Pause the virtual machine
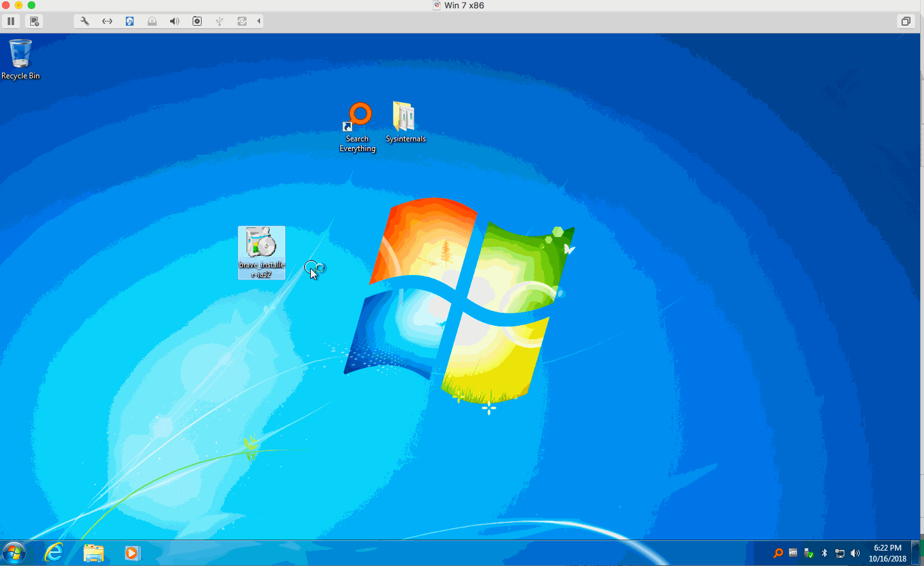Image resolution: width=924 pixels, height=566 pixels. pyautogui.click(x=11, y=21)
